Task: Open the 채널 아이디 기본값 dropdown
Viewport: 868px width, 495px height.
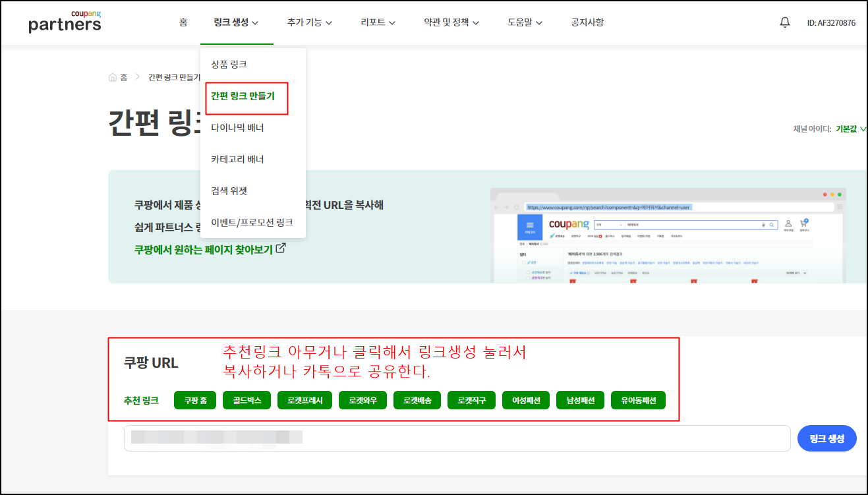Action: point(852,129)
